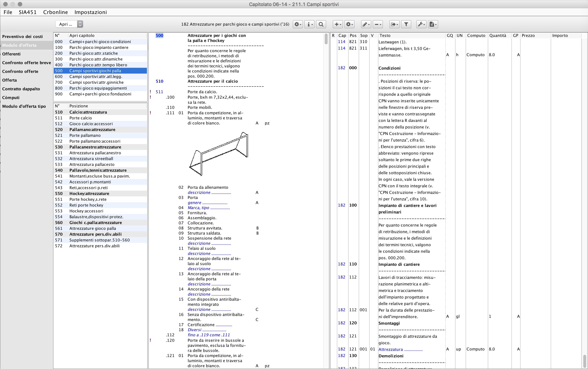
Task: Open the minus (remove) dropdown button
Action: pos(378,24)
